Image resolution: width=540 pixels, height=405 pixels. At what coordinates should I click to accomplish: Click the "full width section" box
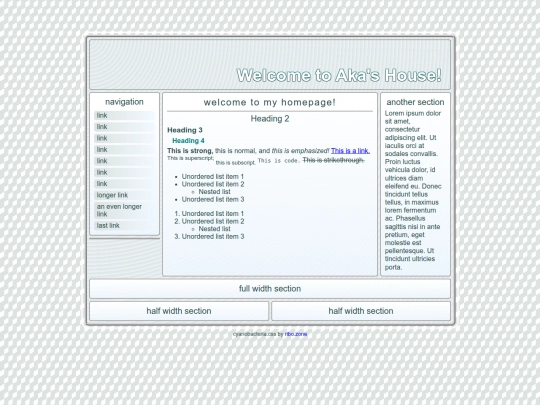click(x=270, y=289)
